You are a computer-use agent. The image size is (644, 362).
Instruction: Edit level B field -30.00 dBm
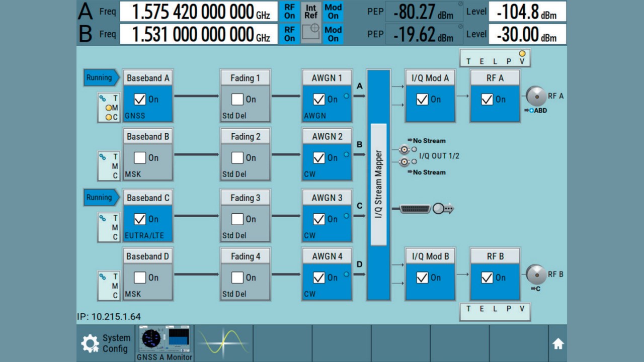527,34
